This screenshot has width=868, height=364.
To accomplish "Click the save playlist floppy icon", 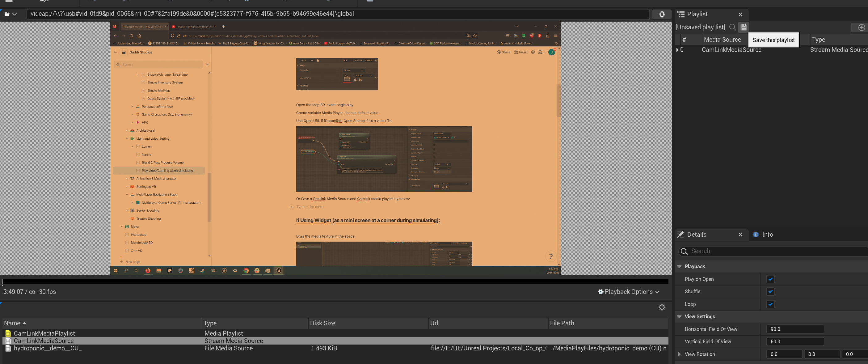I will (x=744, y=27).
